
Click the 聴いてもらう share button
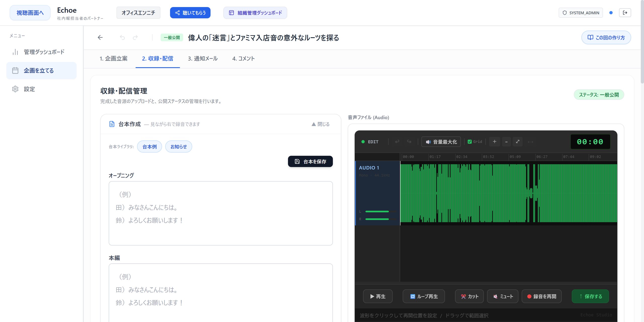[190, 13]
